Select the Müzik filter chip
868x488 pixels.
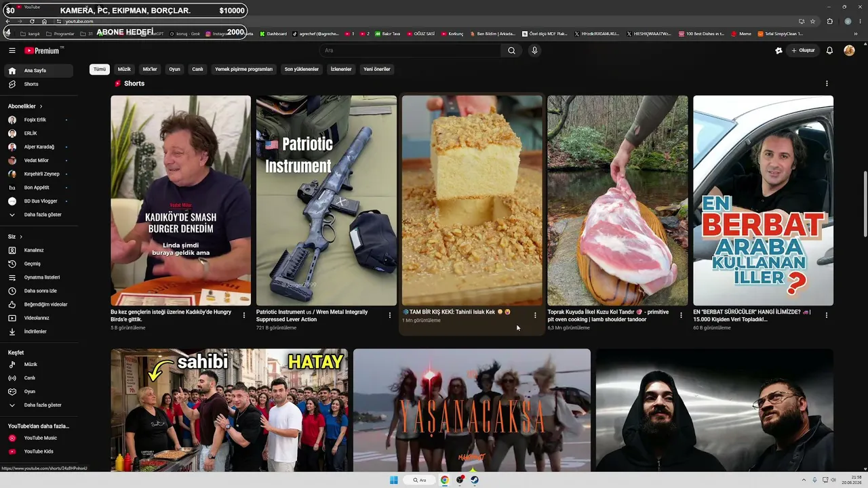pos(124,69)
